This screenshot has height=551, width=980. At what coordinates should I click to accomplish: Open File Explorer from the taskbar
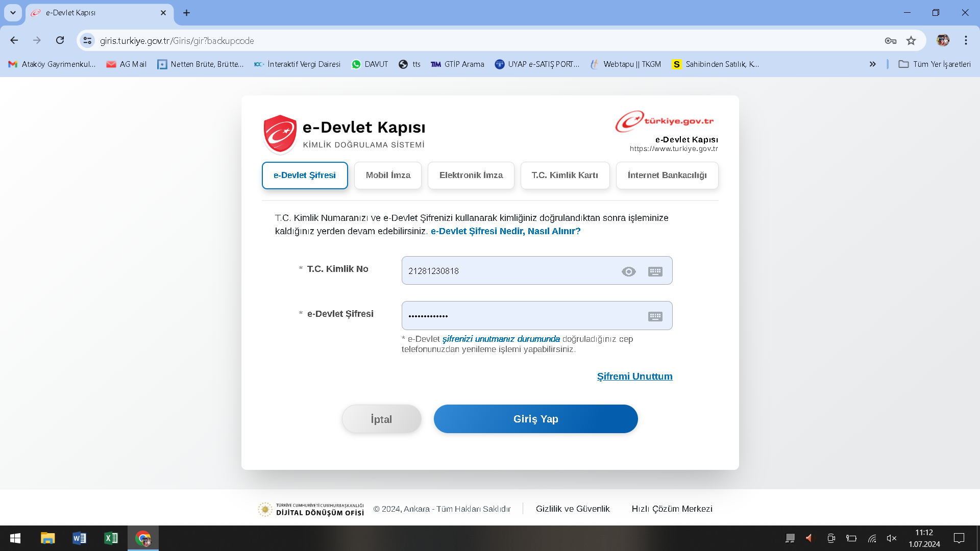(48, 538)
